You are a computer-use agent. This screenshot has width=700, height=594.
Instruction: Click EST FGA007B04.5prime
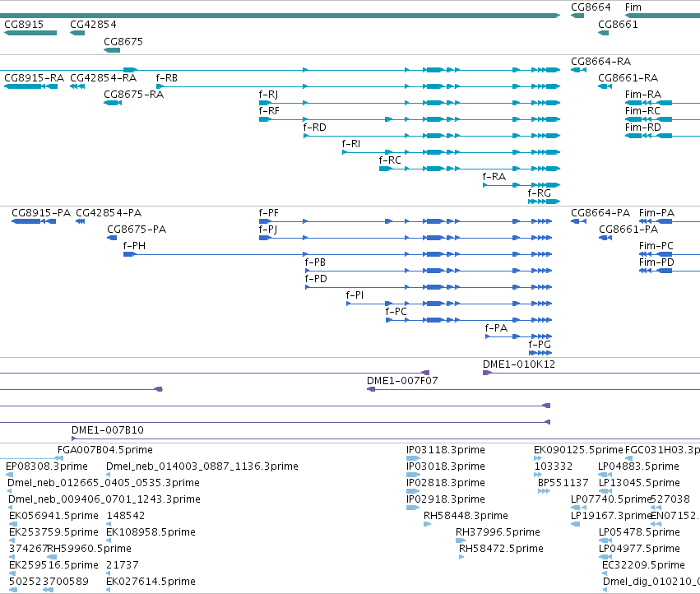coord(105,450)
